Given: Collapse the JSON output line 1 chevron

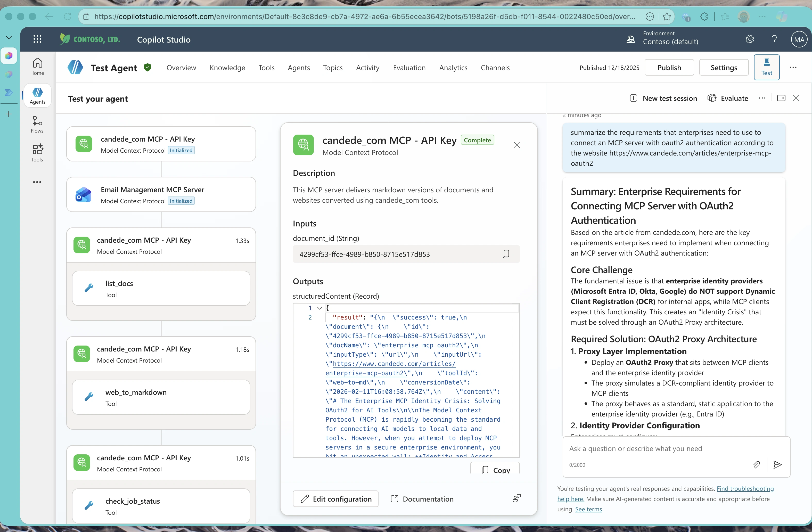Looking at the screenshot, I should 320,308.
